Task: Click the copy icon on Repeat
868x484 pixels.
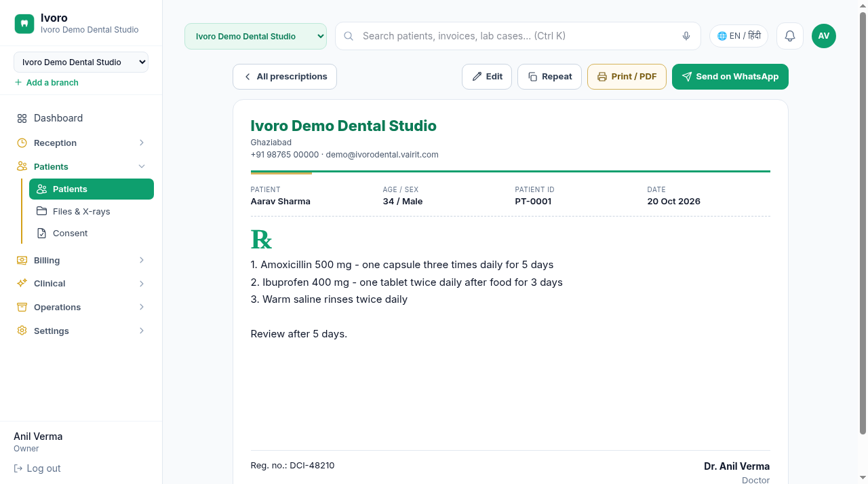Action: point(532,77)
